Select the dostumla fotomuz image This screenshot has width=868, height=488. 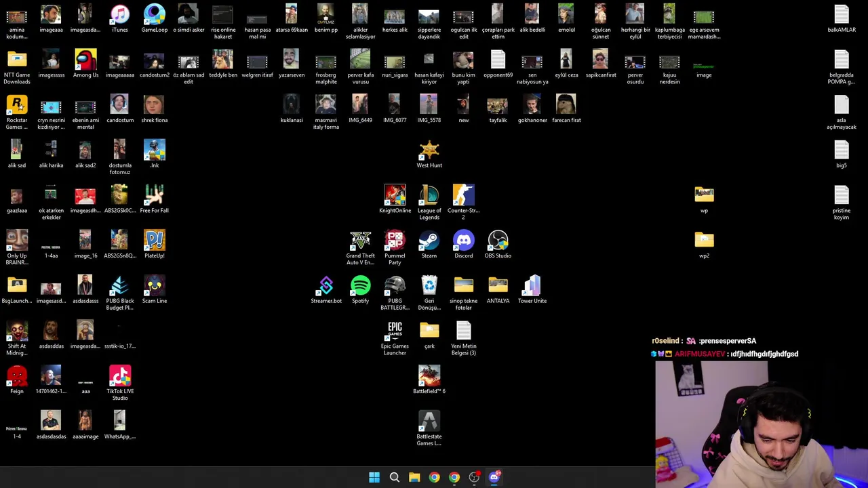(120, 158)
